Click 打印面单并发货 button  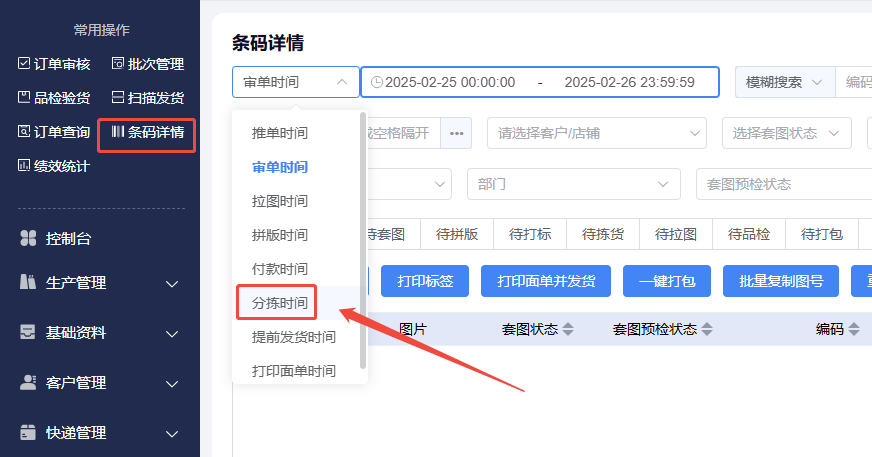pyautogui.click(x=546, y=281)
